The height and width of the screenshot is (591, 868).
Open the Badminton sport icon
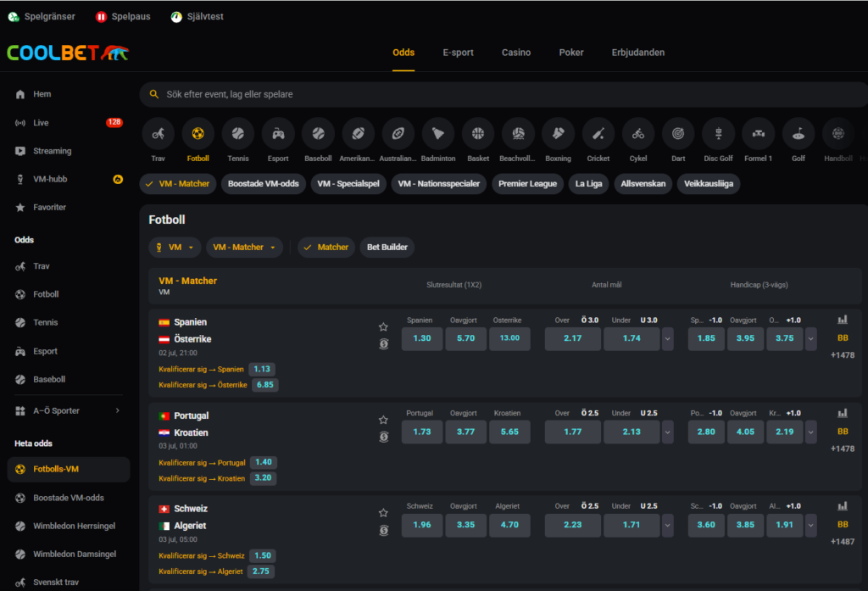click(x=438, y=133)
